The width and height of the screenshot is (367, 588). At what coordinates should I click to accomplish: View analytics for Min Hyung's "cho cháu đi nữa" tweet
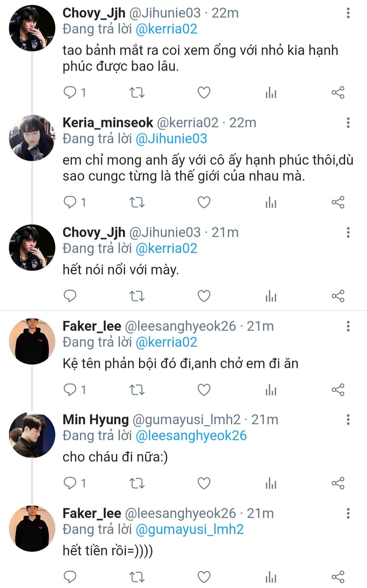271,483
